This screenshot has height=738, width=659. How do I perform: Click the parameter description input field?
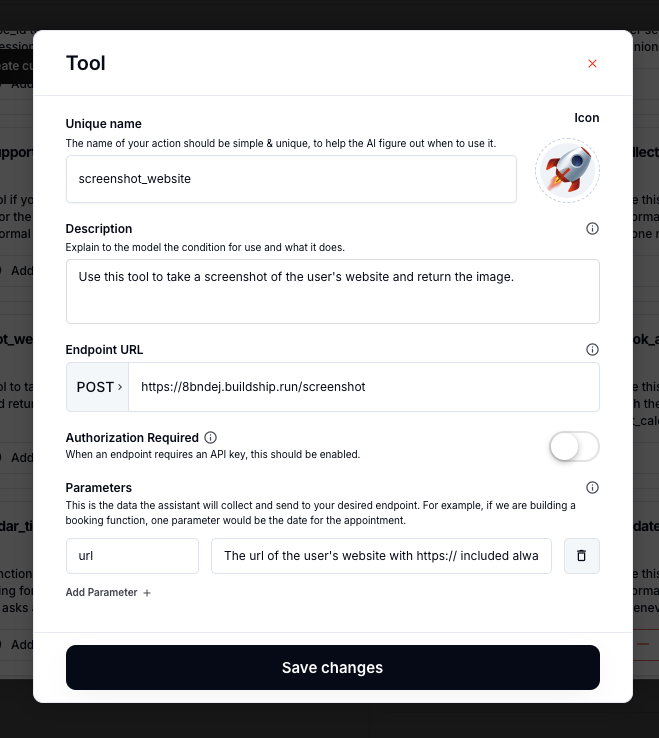(381, 556)
